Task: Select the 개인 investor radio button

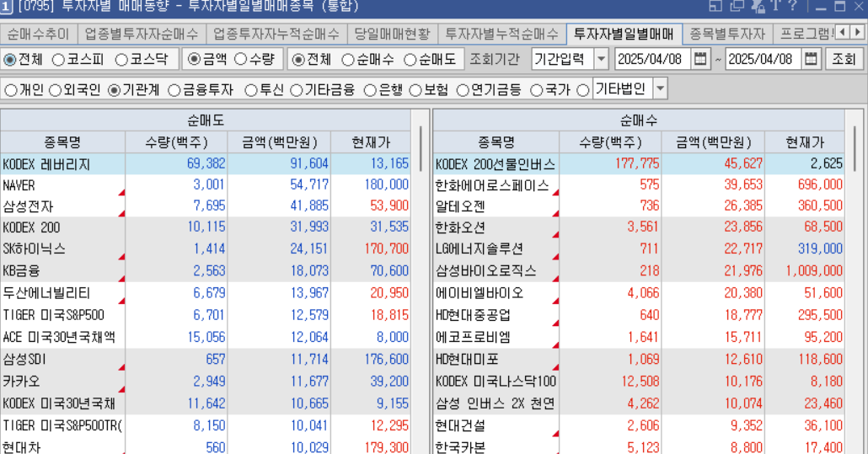Action: point(10,91)
